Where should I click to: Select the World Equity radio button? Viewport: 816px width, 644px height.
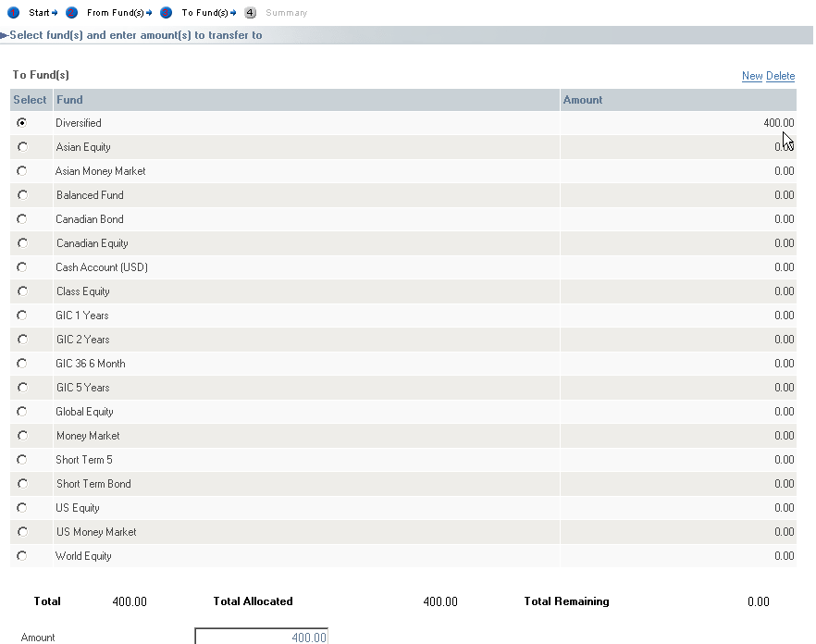pyautogui.click(x=22, y=556)
